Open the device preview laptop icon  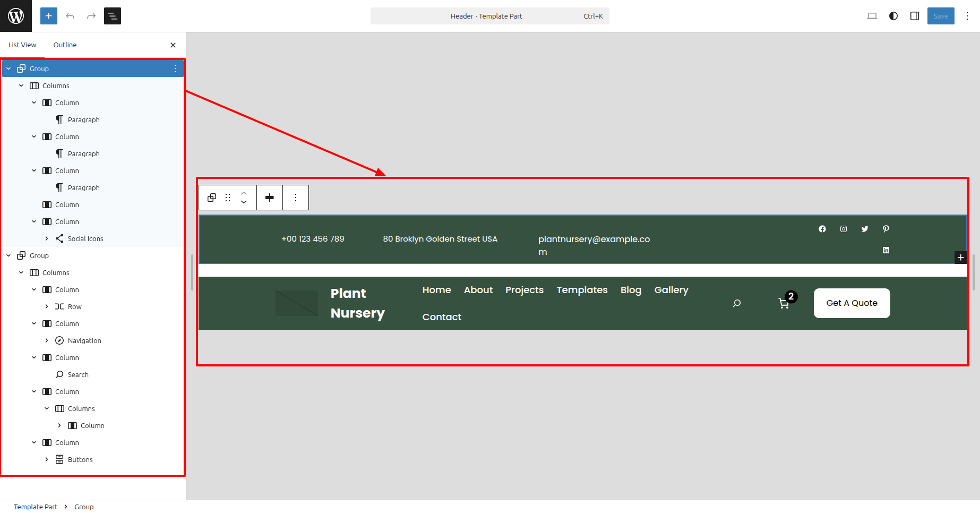click(x=872, y=16)
